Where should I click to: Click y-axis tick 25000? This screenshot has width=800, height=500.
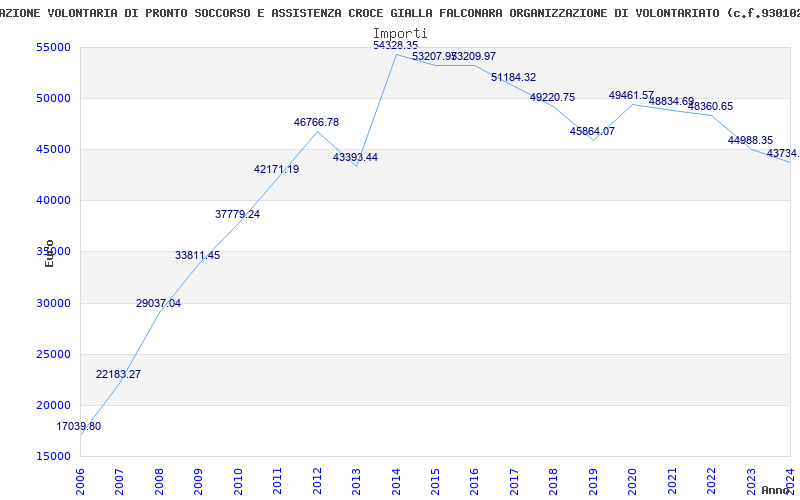tap(54, 355)
